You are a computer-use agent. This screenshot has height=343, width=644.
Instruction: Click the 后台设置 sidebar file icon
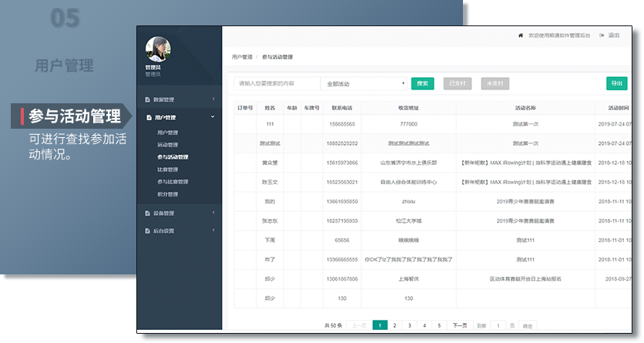(148, 230)
